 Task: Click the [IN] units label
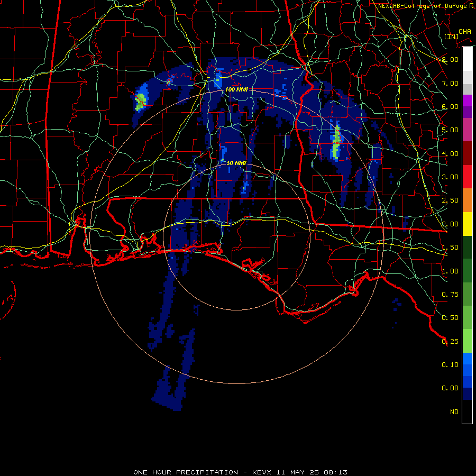pyautogui.click(x=451, y=36)
